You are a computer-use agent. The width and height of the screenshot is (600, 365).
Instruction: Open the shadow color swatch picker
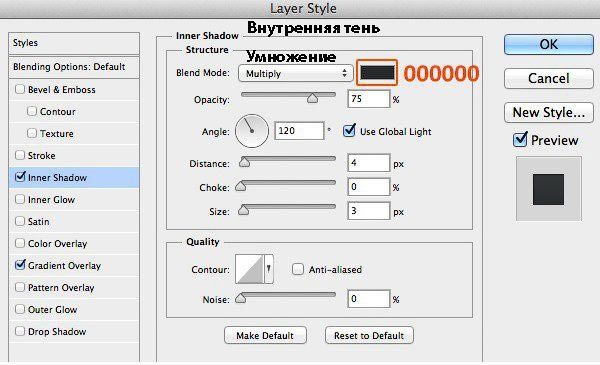[377, 73]
